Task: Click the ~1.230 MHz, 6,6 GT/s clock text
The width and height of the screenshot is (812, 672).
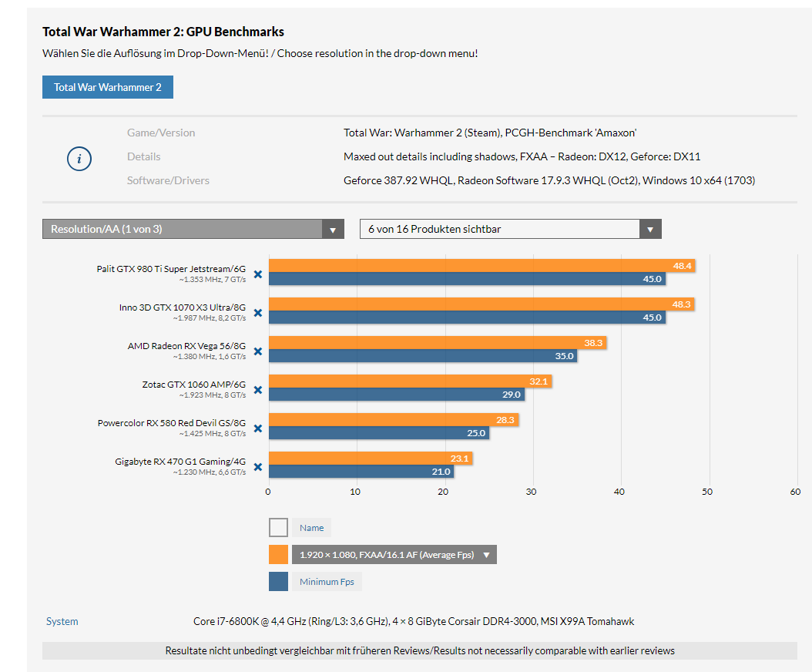Action: [210, 472]
